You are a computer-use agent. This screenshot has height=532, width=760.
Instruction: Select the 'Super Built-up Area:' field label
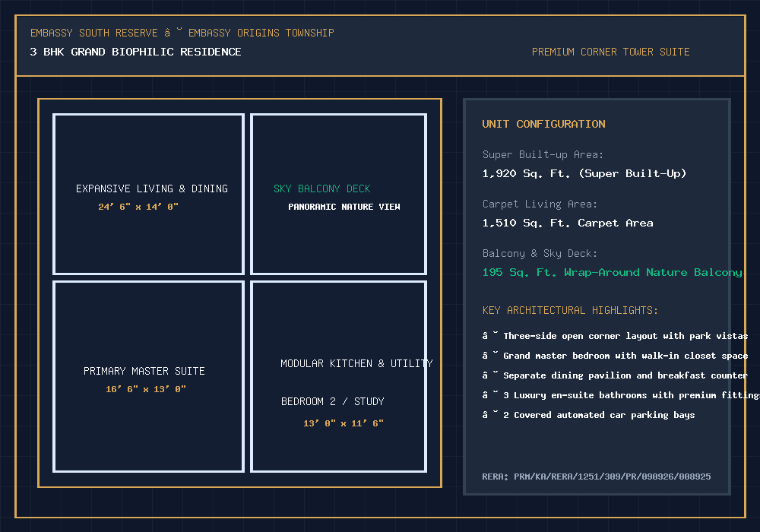click(543, 154)
